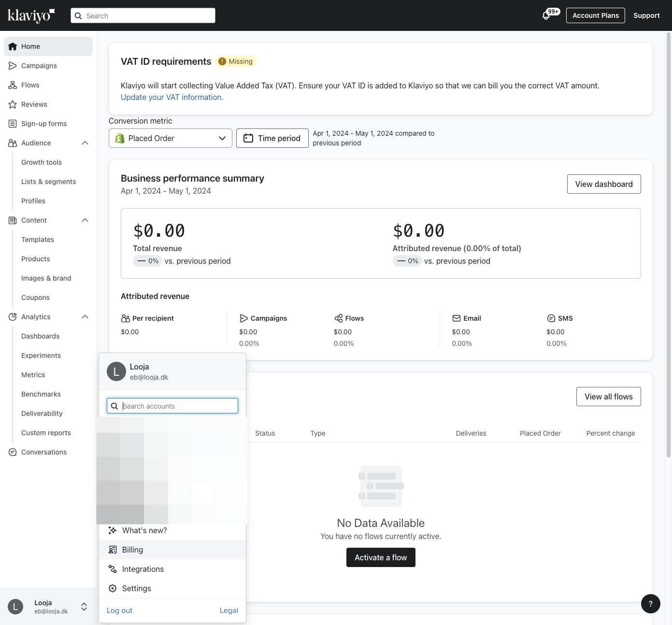Open the notifications bell icon
The height and width of the screenshot is (625, 672).
click(x=546, y=15)
